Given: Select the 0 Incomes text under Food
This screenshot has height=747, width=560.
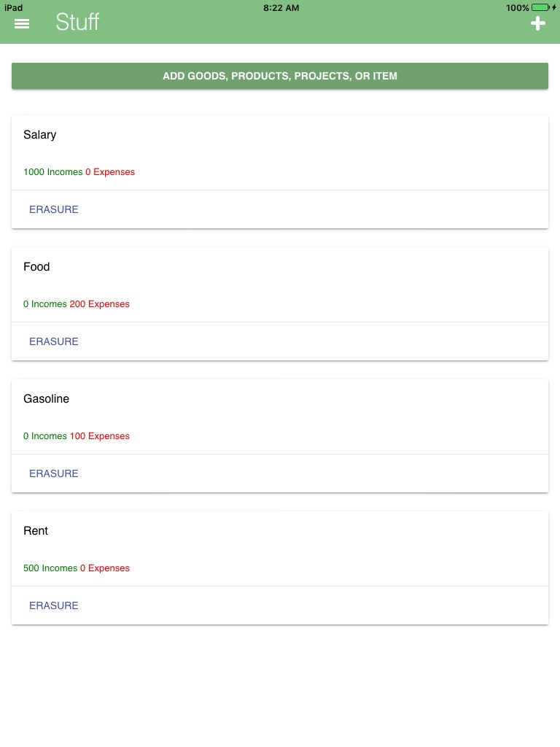Looking at the screenshot, I should tap(45, 304).
